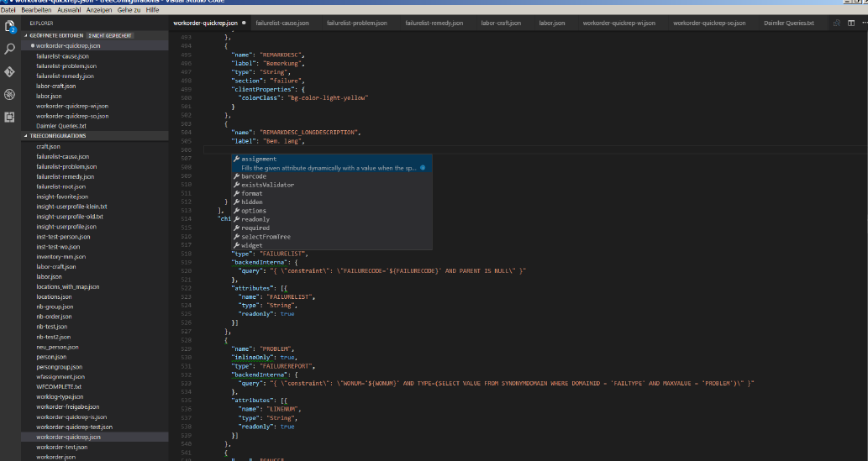Viewport: 868px width, 461px height.
Task: Open the Source Control view
Action: click(10, 72)
